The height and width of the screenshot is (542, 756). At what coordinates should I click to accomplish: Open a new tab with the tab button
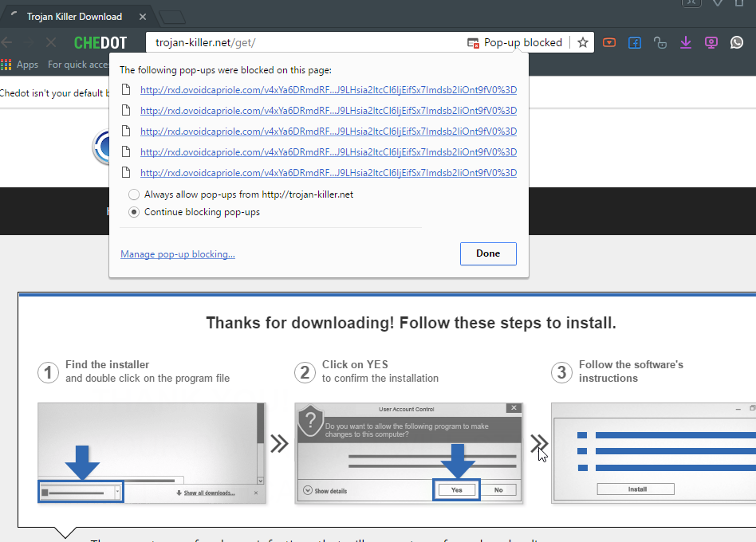[171, 17]
